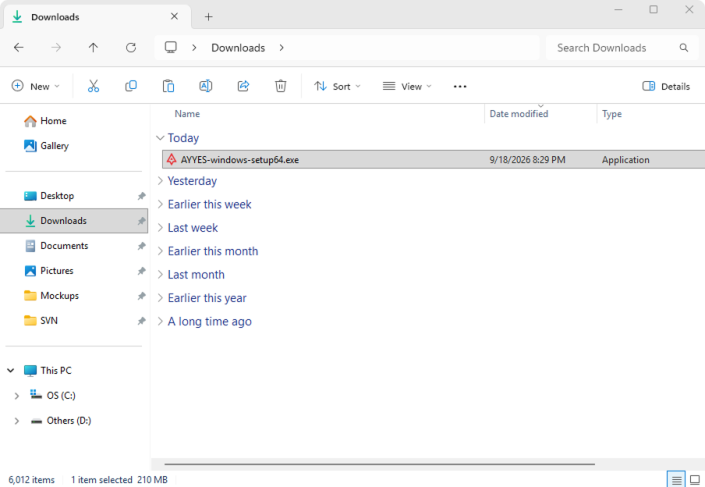Expand the Earlier this year group
Image resolution: width=705 pixels, height=487 pixels.
click(160, 298)
